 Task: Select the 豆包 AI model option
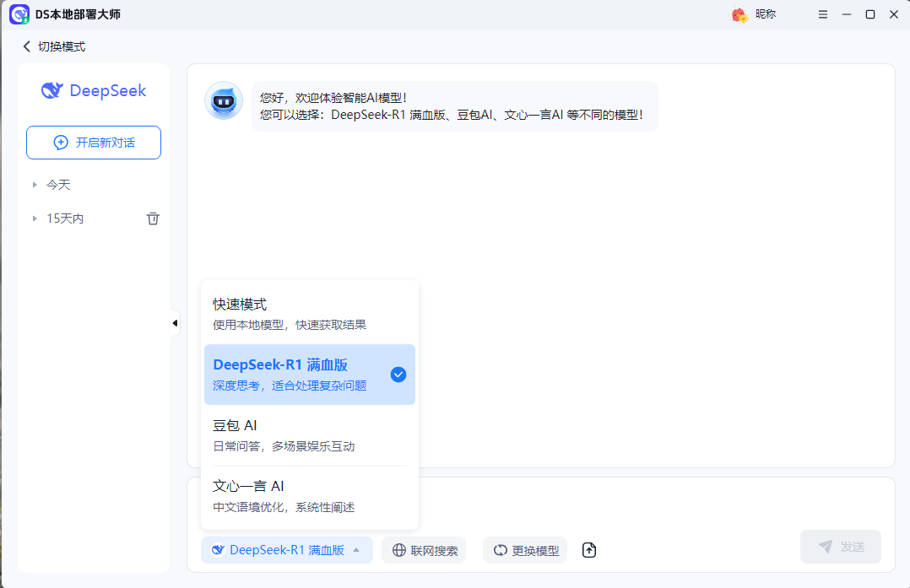tap(309, 434)
